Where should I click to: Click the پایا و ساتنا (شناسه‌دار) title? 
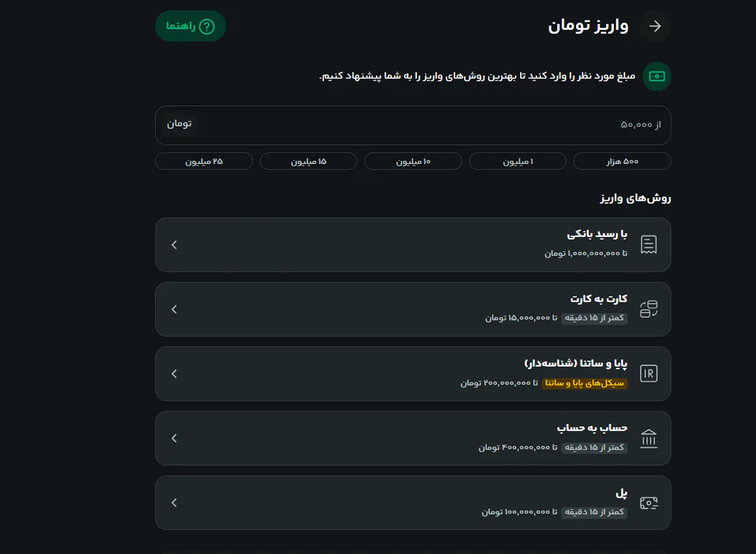[x=575, y=363]
